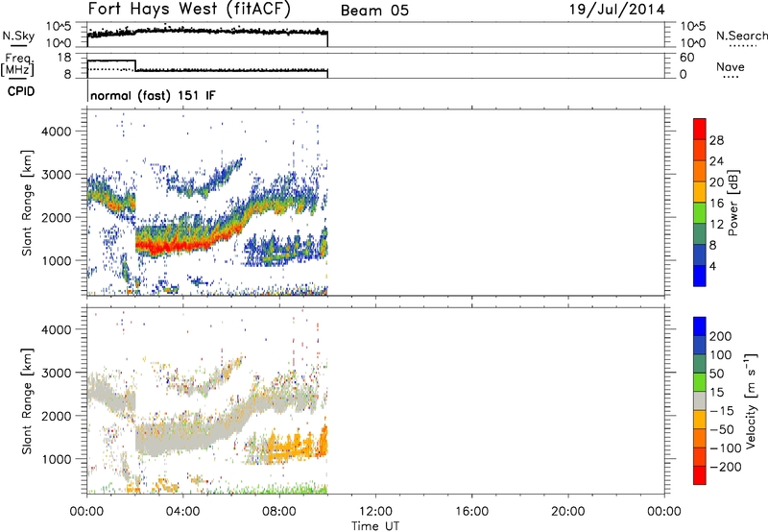This screenshot has width=768, height=532.
Task: Click the 'Time UT' axis title
Action: tap(375, 525)
